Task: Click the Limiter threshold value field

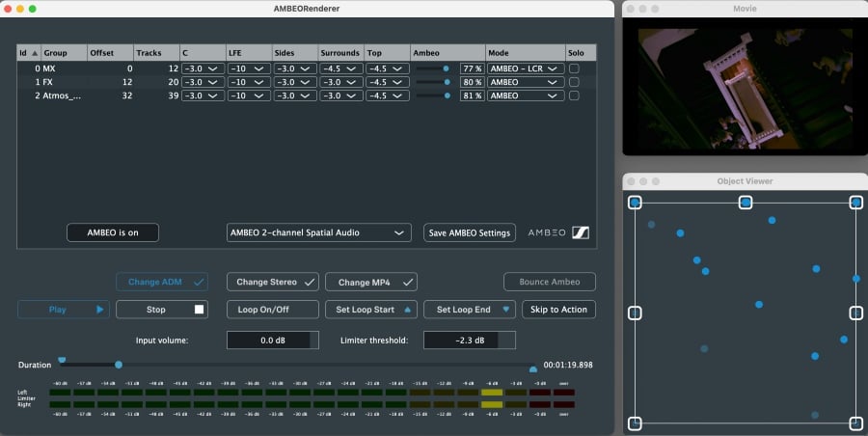Action: 470,340
